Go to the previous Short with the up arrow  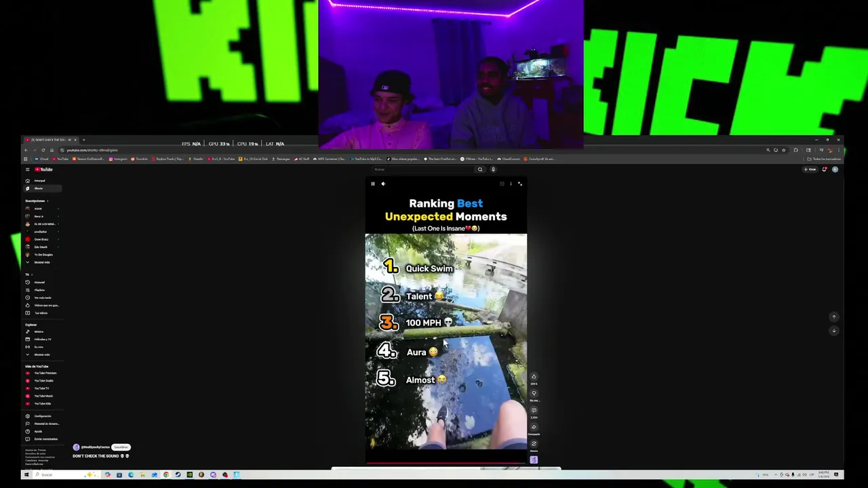[x=834, y=317]
